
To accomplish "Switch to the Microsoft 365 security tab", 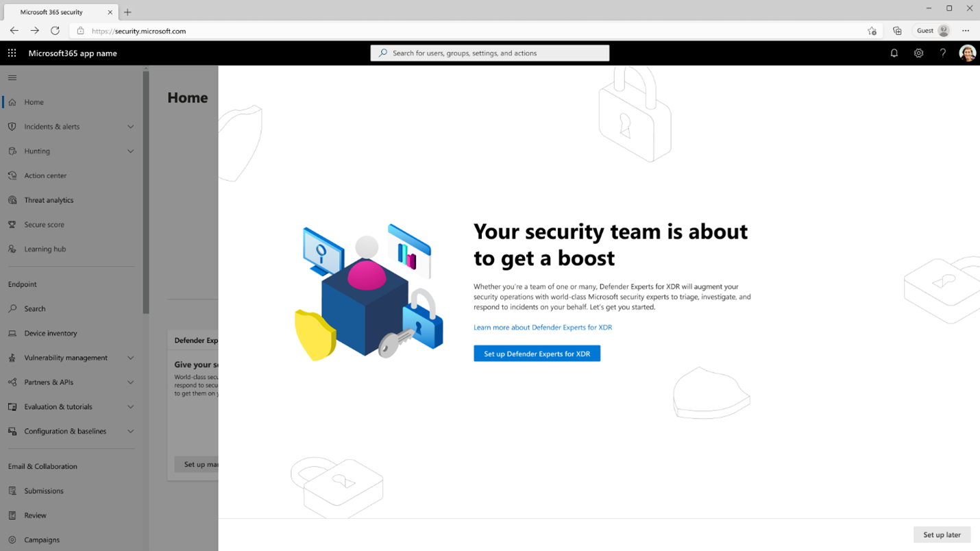I will tap(60, 12).
